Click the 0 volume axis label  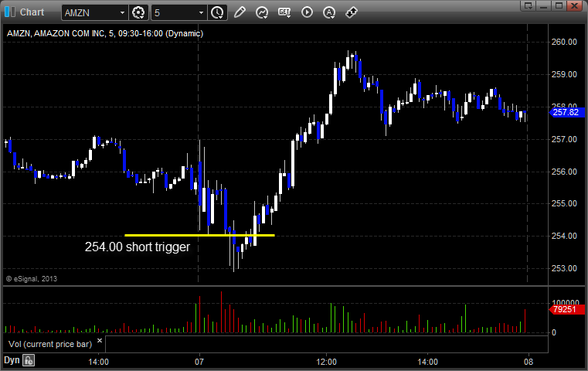point(554,332)
